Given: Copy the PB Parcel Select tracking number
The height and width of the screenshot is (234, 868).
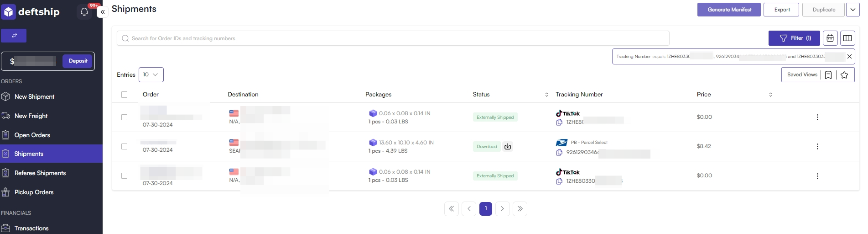Looking at the screenshot, I should pos(559,152).
